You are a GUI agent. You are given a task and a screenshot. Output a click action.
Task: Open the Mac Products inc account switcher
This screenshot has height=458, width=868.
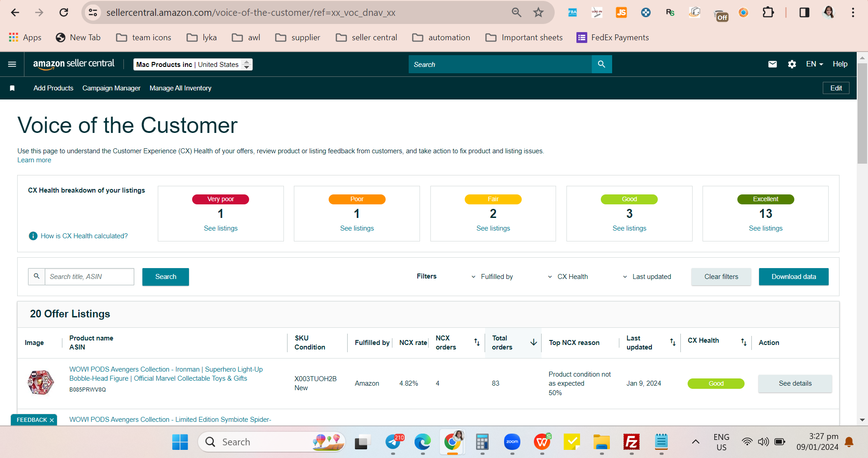(x=193, y=65)
